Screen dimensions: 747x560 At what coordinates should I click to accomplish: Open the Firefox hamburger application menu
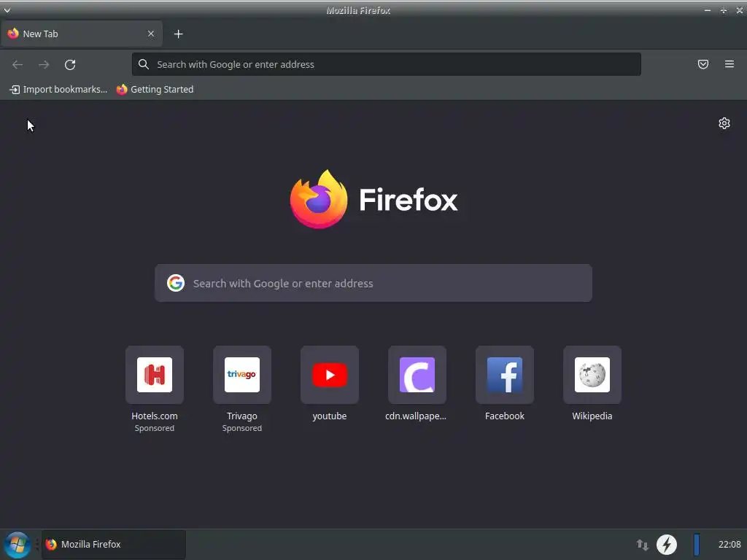point(729,64)
